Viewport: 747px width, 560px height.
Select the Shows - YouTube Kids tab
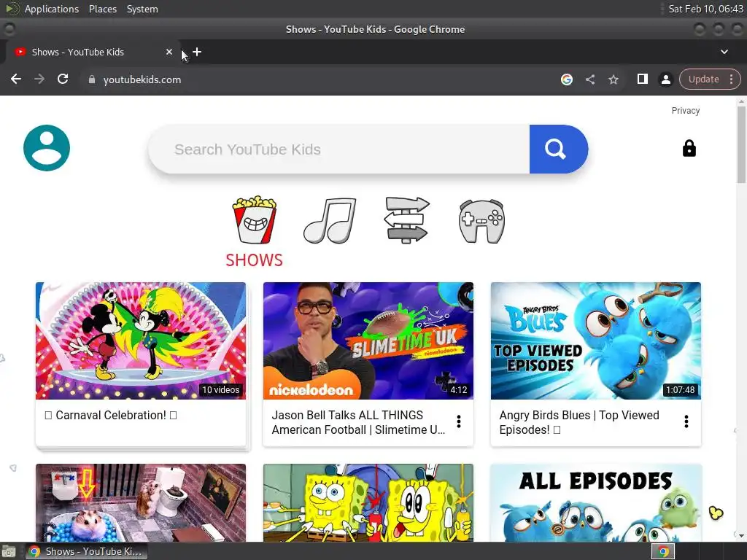93,52
